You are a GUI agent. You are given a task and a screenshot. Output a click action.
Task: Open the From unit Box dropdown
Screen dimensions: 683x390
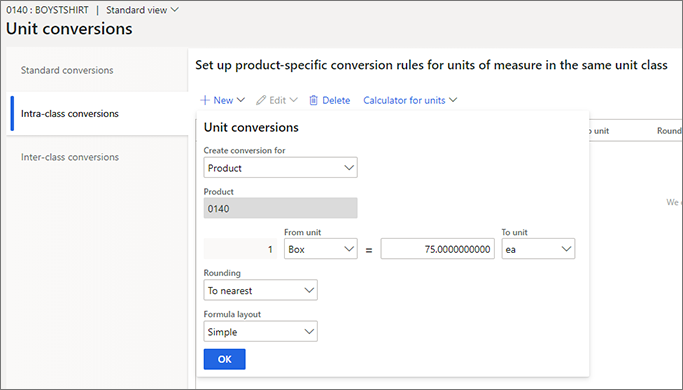tap(321, 249)
